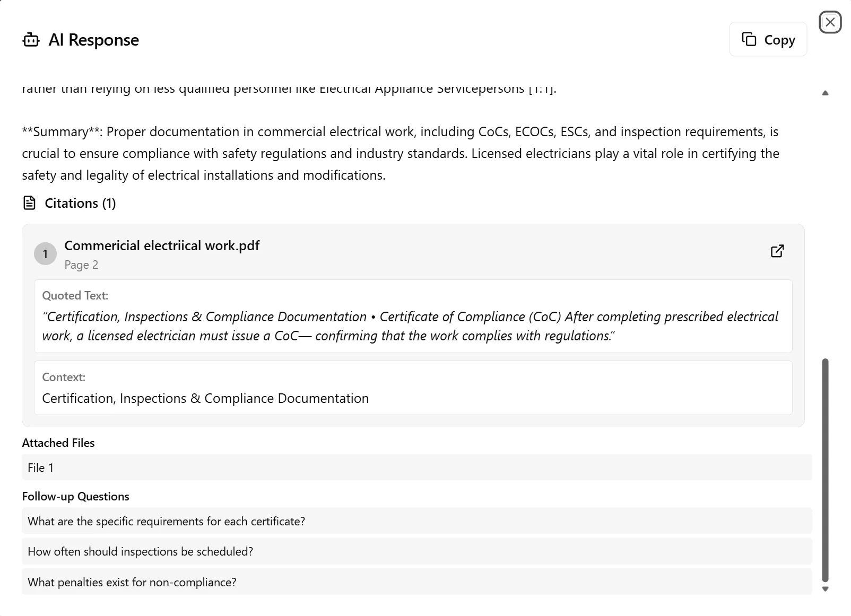
Task: Click the scroll down arrow
Action: [x=825, y=589]
